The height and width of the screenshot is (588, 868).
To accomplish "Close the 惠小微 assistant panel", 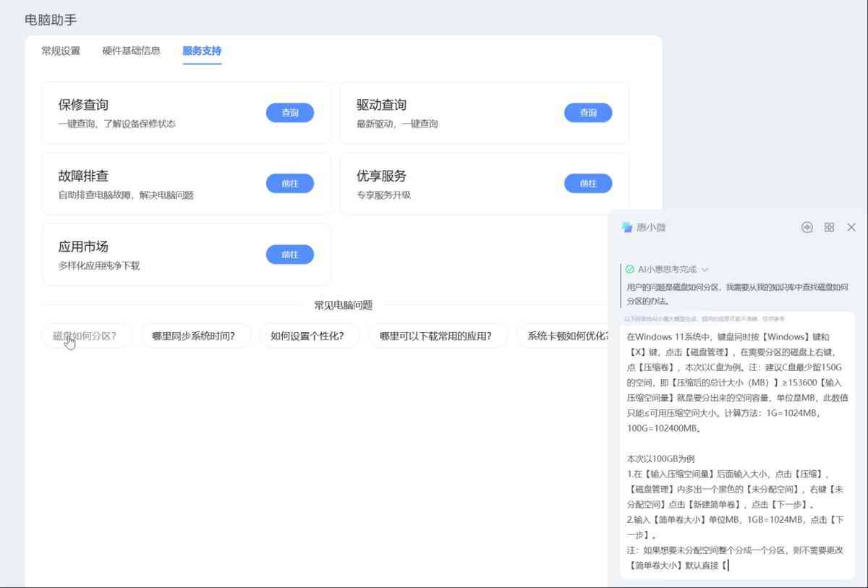I will pyautogui.click(x=851, y=226).
